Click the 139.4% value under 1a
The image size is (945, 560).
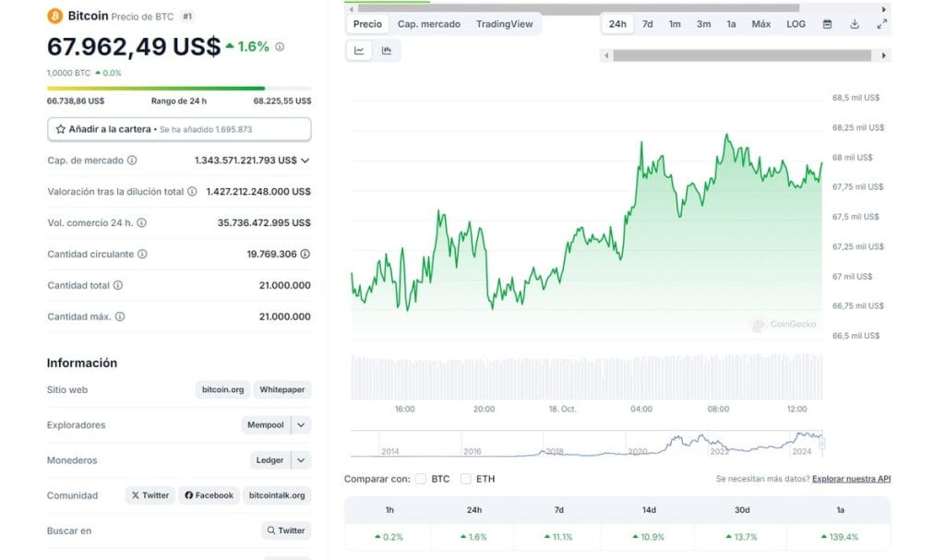[840, 537]
